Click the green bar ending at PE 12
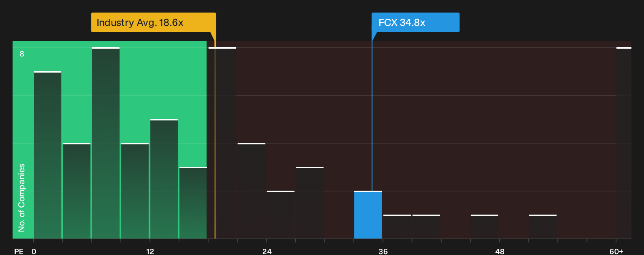This screenshot has height=255, width=644. click(135, 191)
